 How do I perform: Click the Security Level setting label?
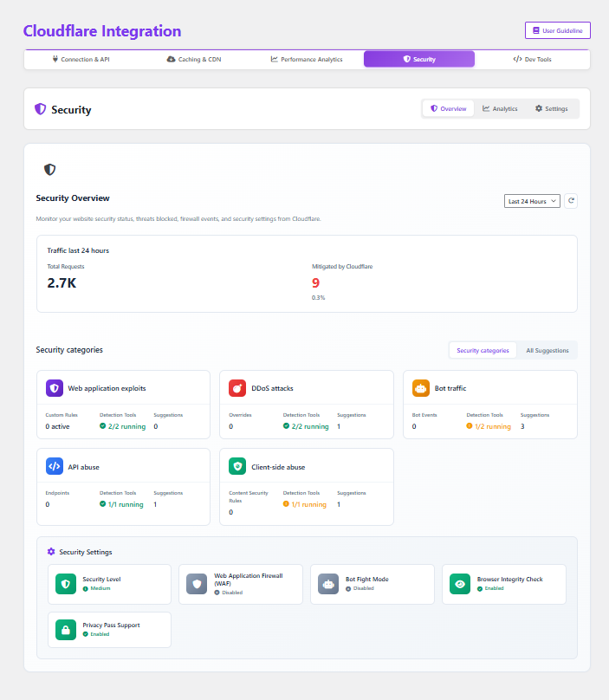pyautogui.click(x=101, y=579)
